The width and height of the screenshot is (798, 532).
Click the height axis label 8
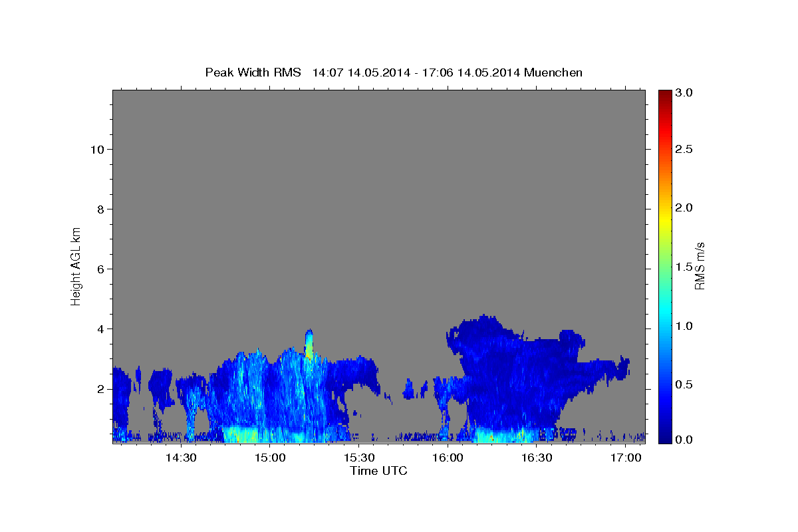coord(99,209)
